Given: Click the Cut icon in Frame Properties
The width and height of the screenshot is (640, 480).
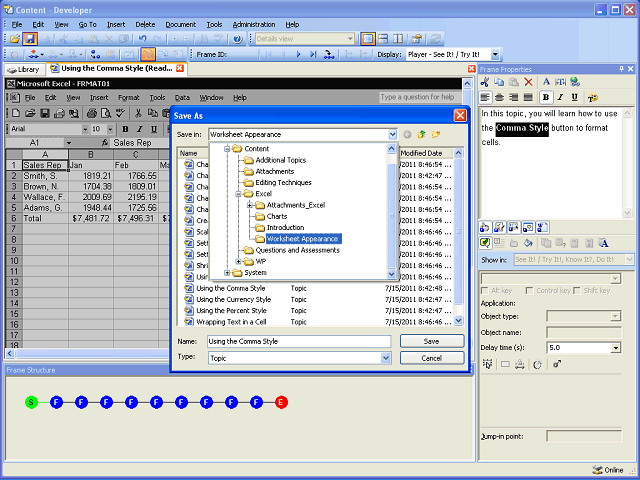Looking at the screenshot, I should [485, 82].
